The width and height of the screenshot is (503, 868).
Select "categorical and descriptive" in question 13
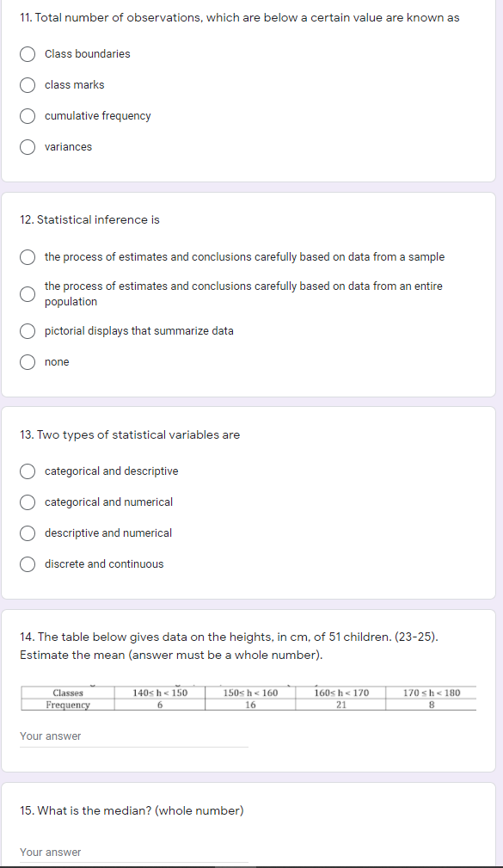pos(27,471)
